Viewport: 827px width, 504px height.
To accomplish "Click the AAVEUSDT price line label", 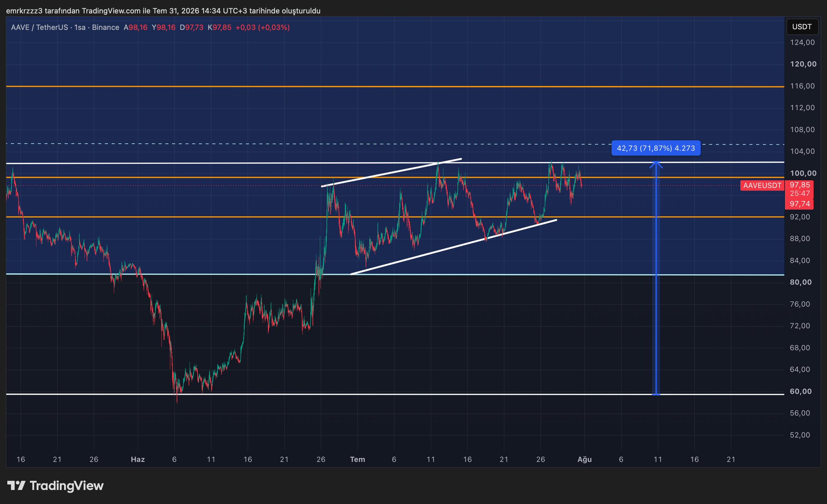I will click(x=762, y=186).
